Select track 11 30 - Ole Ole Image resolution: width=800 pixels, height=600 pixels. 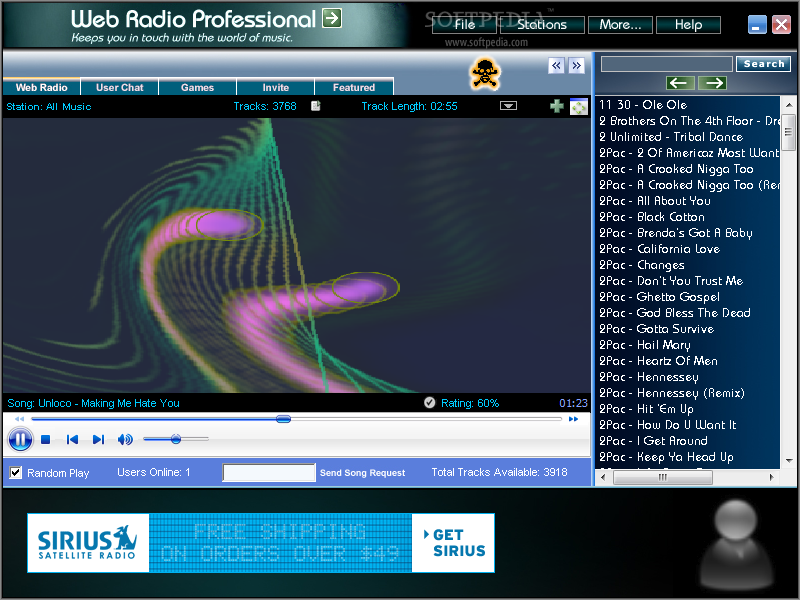(x=643, y=105)
